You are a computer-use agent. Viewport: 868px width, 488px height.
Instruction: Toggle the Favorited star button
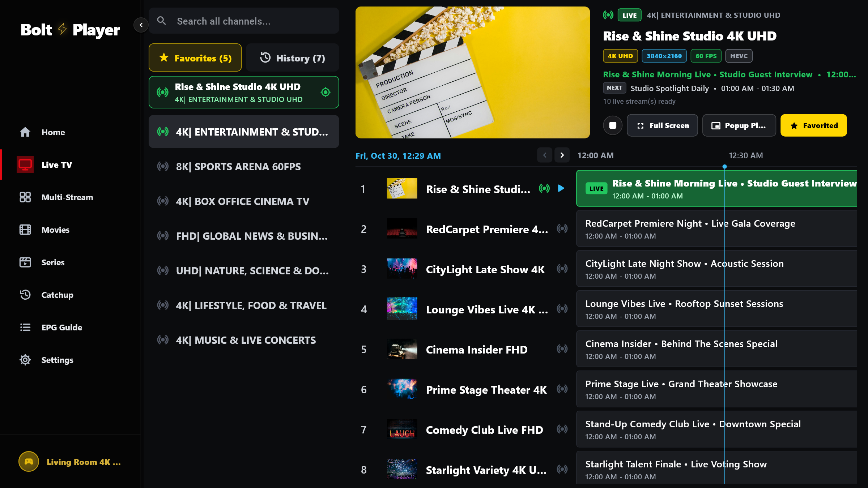coord(813,125)
